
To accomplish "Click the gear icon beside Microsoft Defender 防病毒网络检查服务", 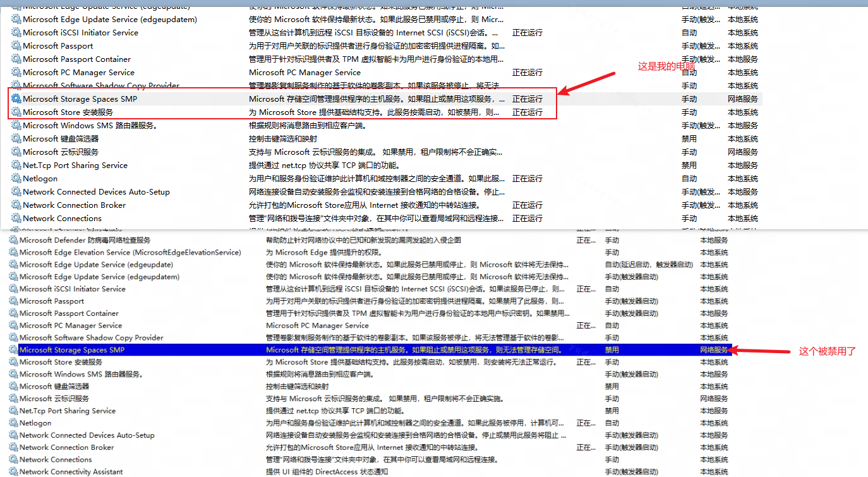I will (14, 240).
